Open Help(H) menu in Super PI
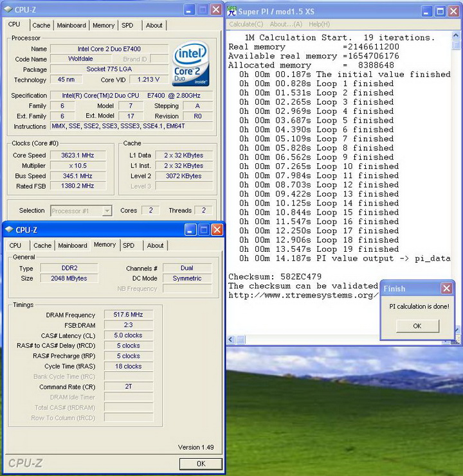The image size is (463, 476). pos(320,24)
